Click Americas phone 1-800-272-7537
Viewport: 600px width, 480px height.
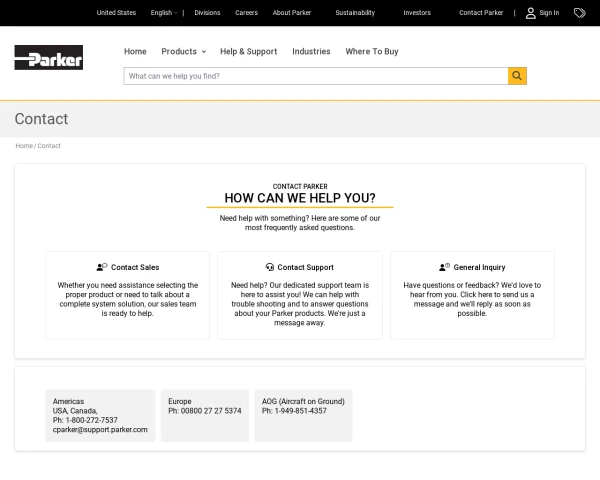coord(91,420)
